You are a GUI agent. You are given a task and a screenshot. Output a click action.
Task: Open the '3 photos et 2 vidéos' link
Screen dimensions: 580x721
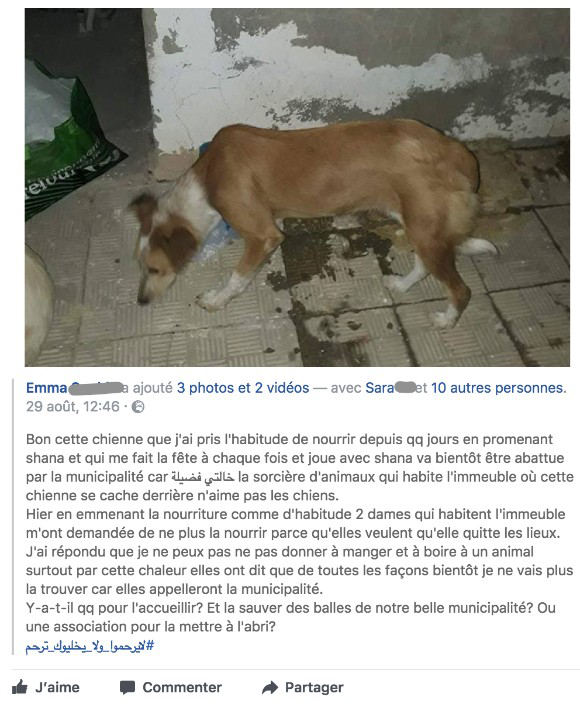tap(242, 388)
